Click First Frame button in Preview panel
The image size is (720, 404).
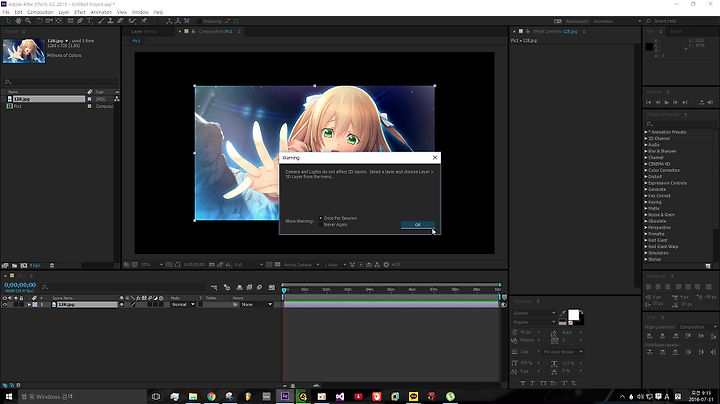click(x=648, y=102)
